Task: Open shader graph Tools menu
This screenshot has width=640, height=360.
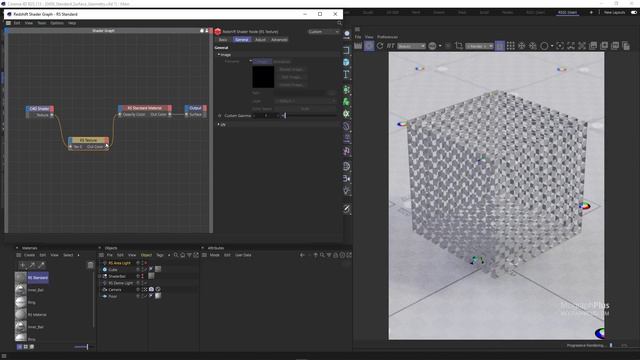Action: click(x=42, y=23)
